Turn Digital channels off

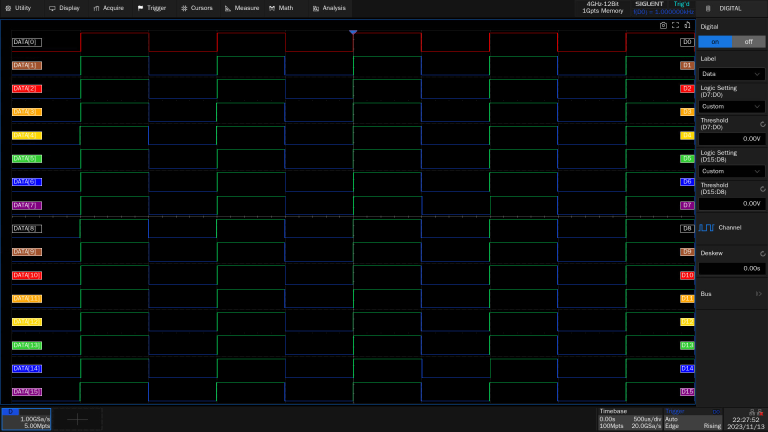pyautogui.click(x=747, y=42)
